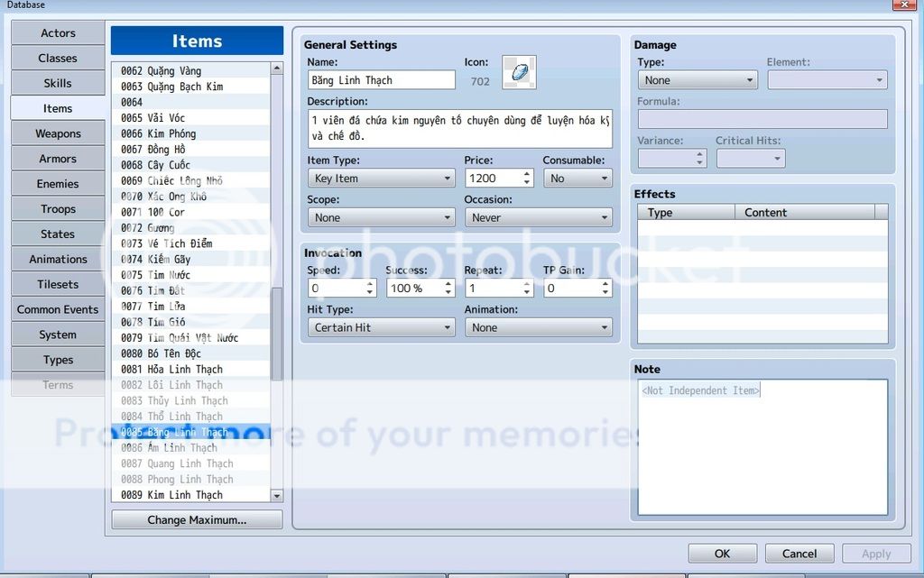924x578 pixels.
Task: Switch to the Animations tab
Action: tap(57, 259)
